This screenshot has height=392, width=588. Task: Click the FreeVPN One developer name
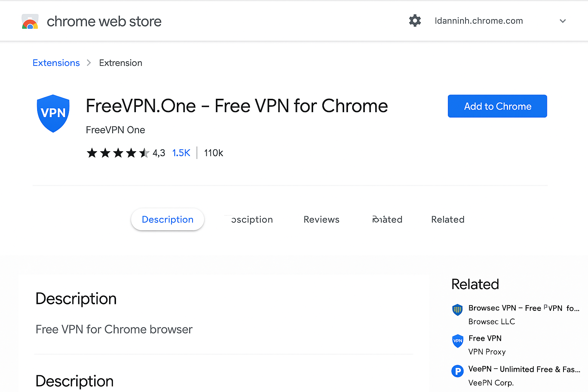pos(115,130)
